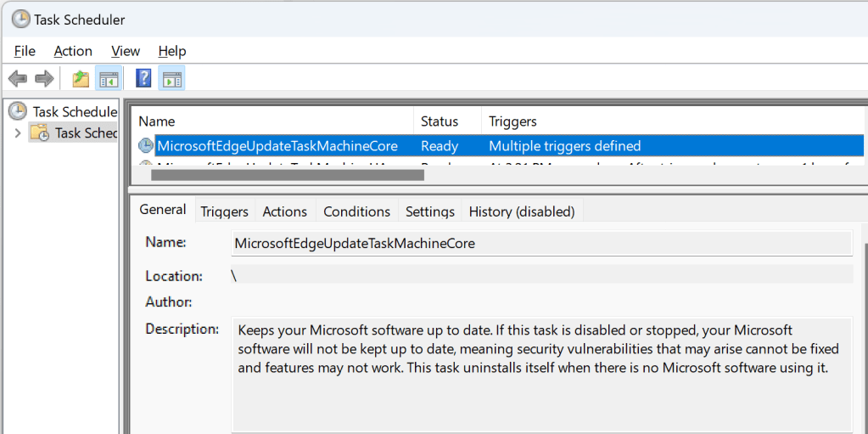Open the Action menu
The image size is (868, 434).
(x=73, y=51)
